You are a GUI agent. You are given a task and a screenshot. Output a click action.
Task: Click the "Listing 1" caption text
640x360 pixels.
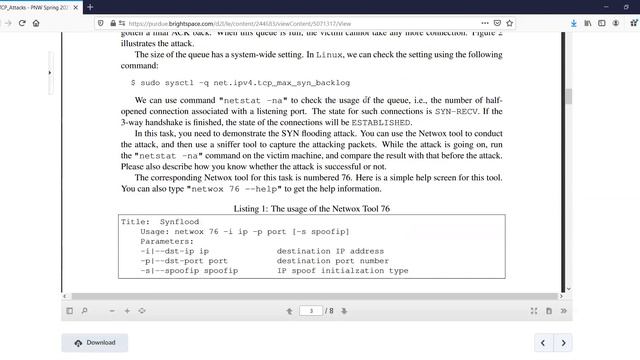click(311, 209)
